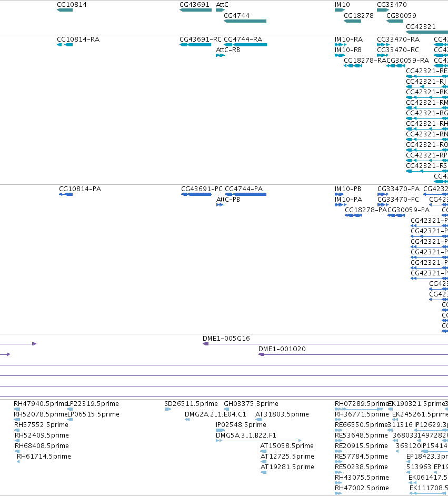
Task: Select EST RH52078.5prime
Action: coord(41,414)
